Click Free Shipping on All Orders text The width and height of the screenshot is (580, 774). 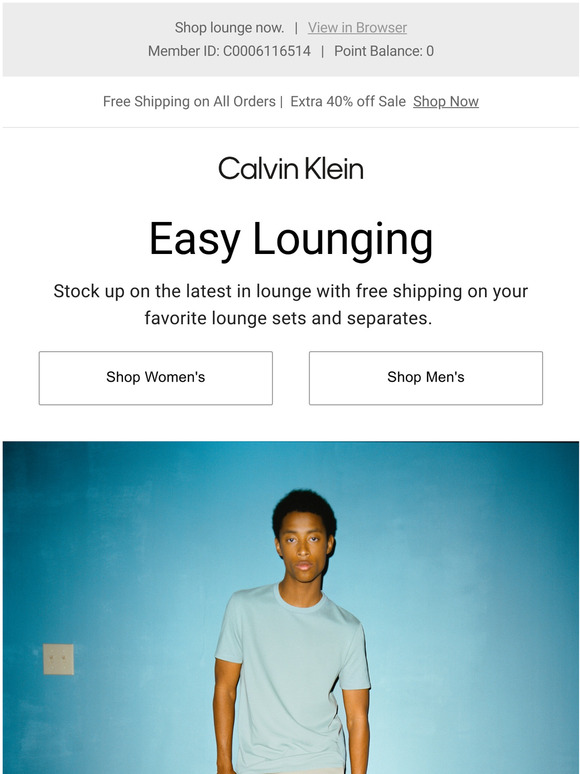tap(189, 101)
